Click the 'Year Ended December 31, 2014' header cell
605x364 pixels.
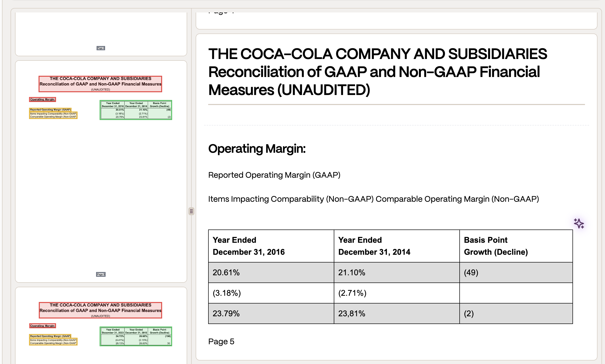pyautogui.click(x=397, y=246)
